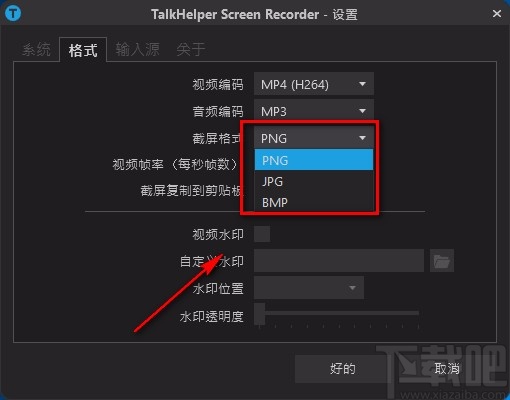The width and height of the screenshot is (510, 400).
Task: Click the 音频编码 label text
Action: [218, 111]
